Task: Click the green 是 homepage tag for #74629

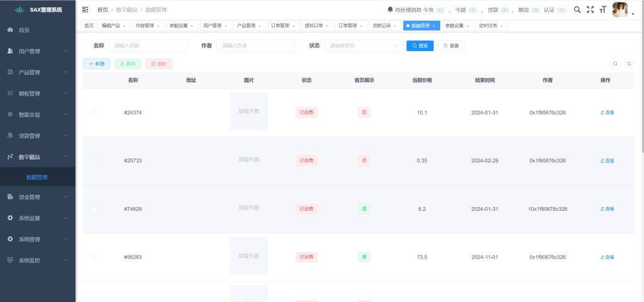Action: pos(364,209)
